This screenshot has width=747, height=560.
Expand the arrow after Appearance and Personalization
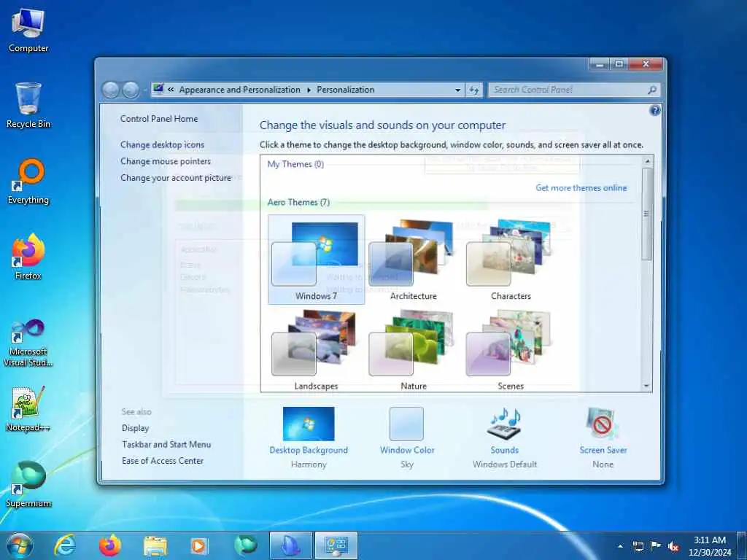pyautogui.click(x=309, y=90)
